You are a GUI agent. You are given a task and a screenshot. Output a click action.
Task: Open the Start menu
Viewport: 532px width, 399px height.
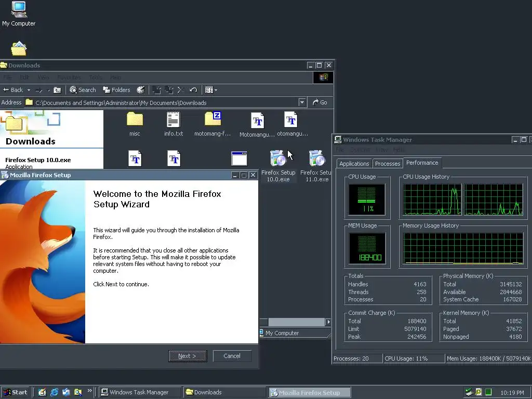[15, 392]
